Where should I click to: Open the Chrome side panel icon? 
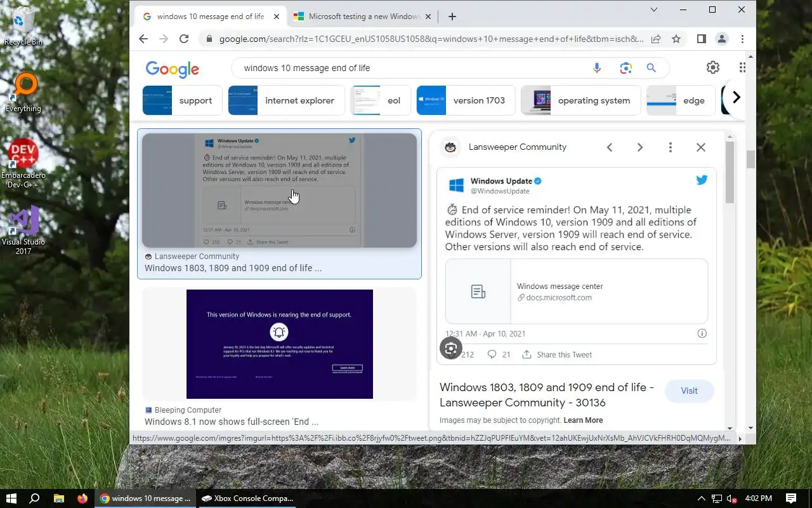(x=701, y=39)
